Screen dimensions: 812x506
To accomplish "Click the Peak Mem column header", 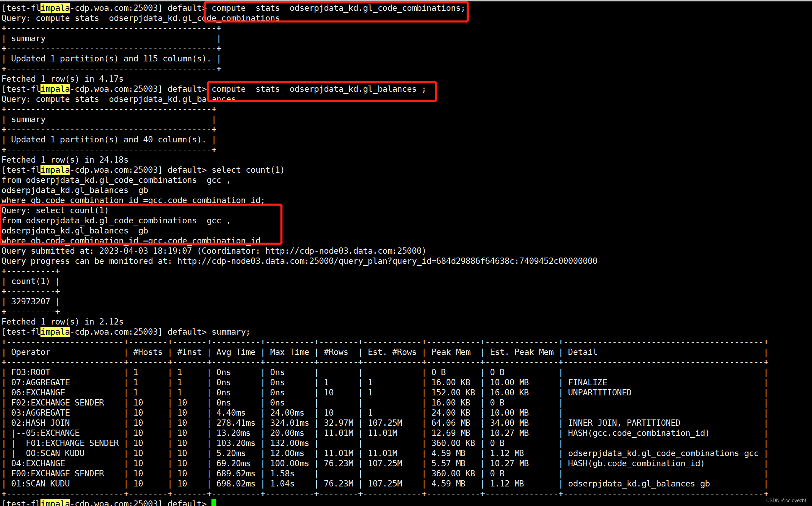I will 451,352.
